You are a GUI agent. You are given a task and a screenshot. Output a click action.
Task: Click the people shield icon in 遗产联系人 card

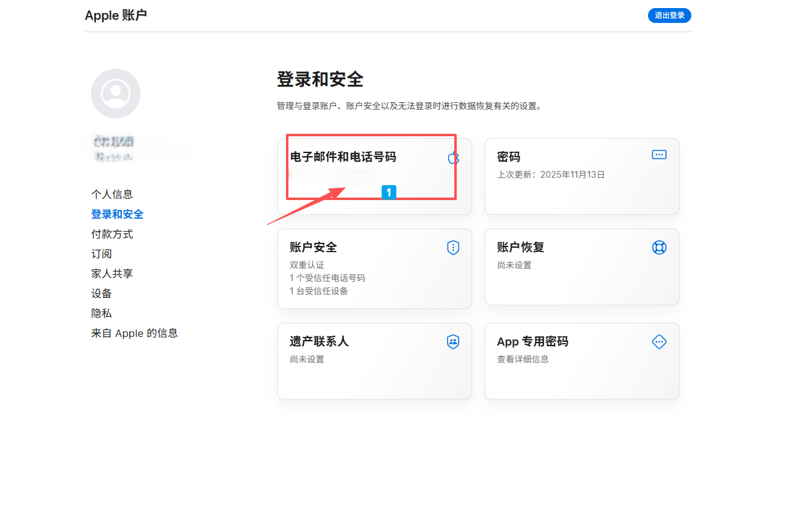click(x=453, y=342)
